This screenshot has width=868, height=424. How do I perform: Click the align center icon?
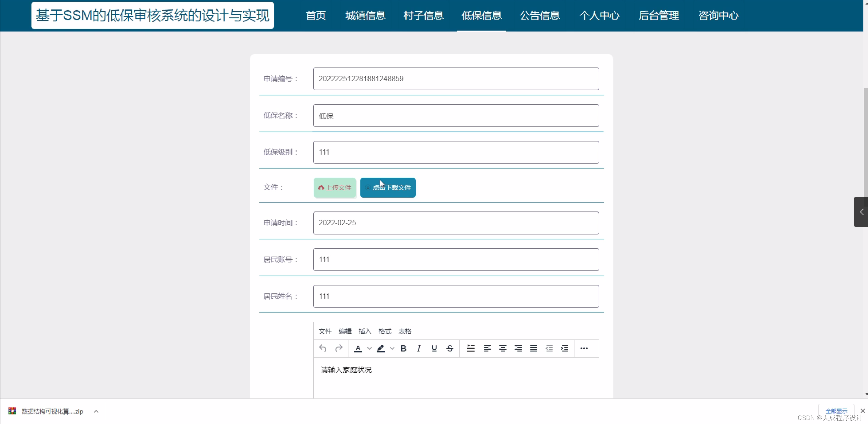point(502,348)
